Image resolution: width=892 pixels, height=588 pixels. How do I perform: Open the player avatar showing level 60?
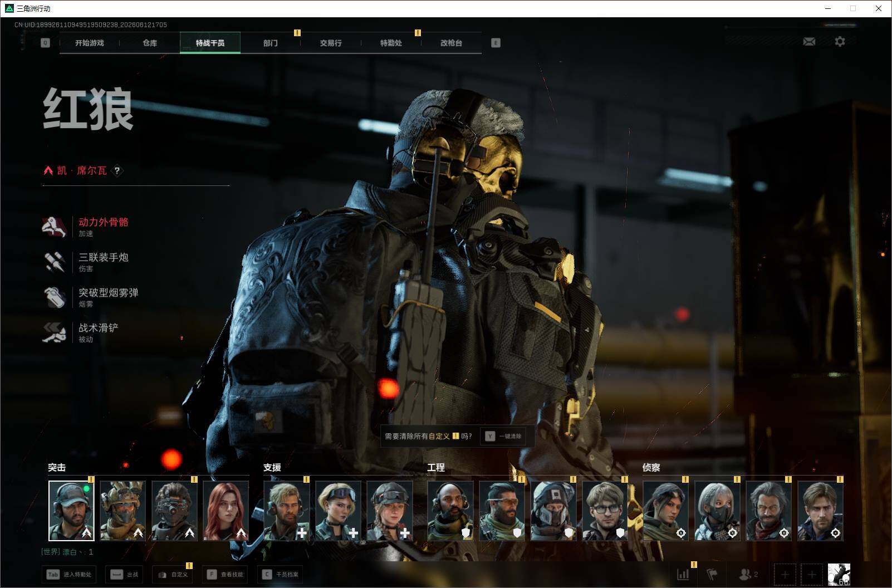click(x=839, y=574)
